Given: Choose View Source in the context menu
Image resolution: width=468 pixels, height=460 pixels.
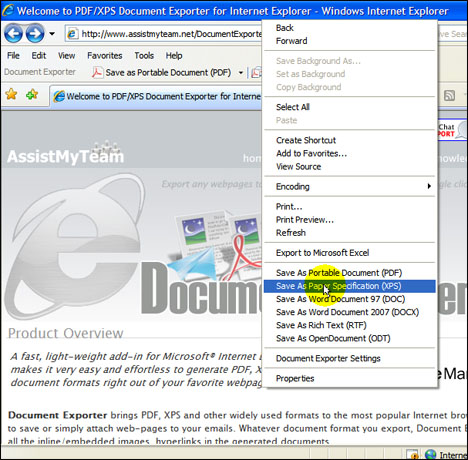Looking at the screenshot, I should (350, 166).
